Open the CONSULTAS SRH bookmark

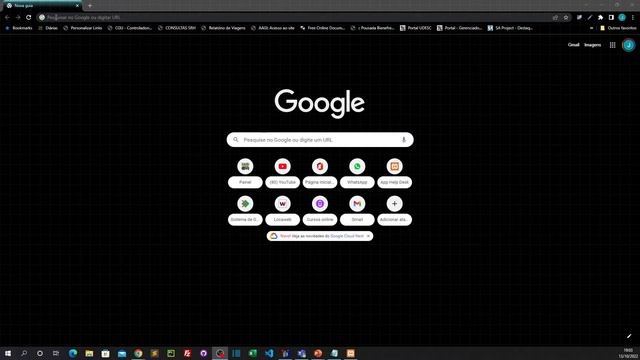pyautogui.click(x=177, y=28)
